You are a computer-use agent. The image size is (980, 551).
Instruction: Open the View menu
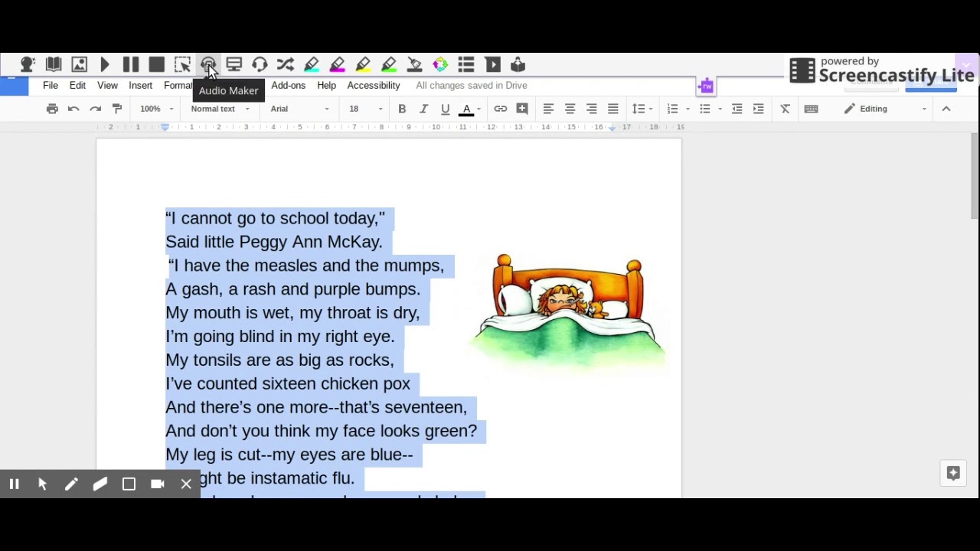[x=107, y=86]
